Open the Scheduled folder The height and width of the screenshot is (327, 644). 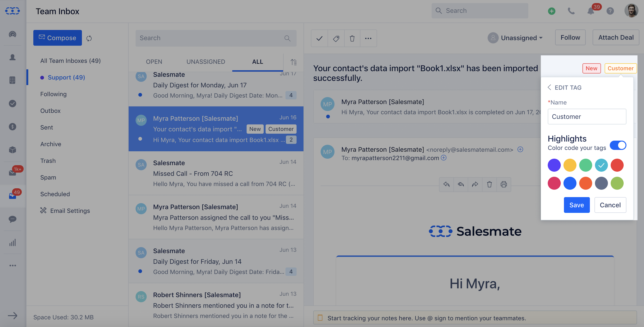55,194
